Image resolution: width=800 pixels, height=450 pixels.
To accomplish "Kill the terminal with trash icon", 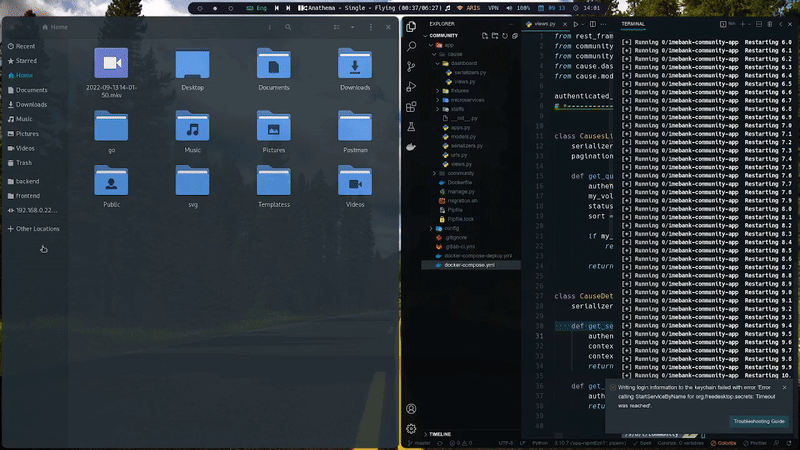I will (769, 24).
